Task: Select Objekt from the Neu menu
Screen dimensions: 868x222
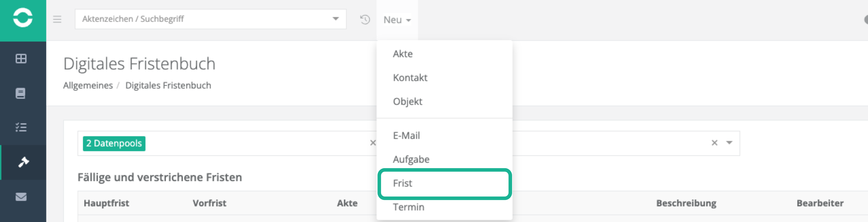Action: pos(407,101)
